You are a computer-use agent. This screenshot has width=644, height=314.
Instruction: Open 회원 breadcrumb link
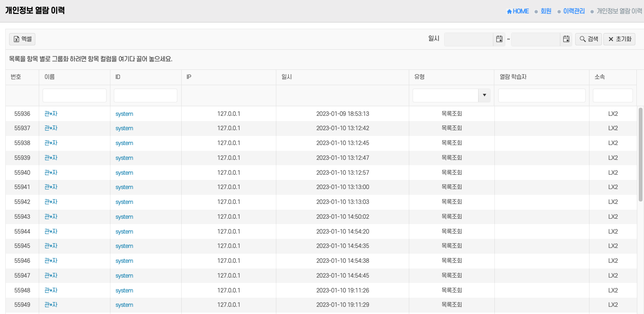point(546,11)
